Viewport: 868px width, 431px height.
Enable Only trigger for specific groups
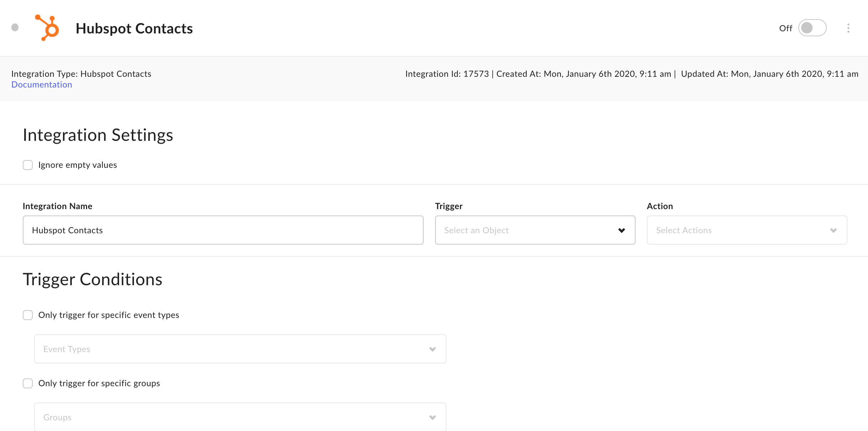click(x=28, y=383)
